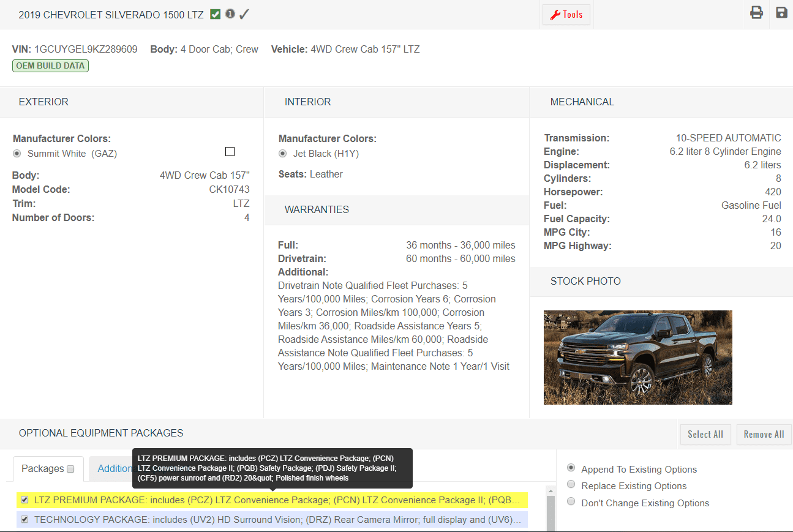
Task: Click the 6.2 liter 8 Cylinder Engine value
Action: [x=726, y=152]
